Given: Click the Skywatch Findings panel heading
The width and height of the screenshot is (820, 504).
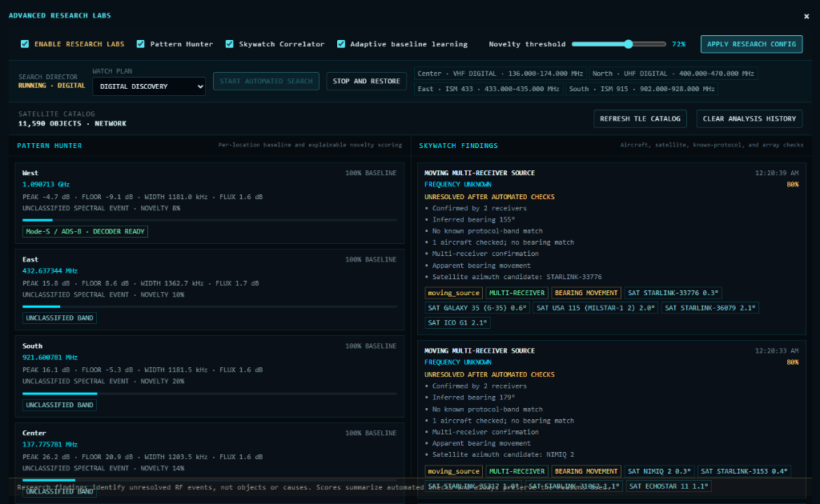Looking at the screenshot, I should tap(458, 146).
